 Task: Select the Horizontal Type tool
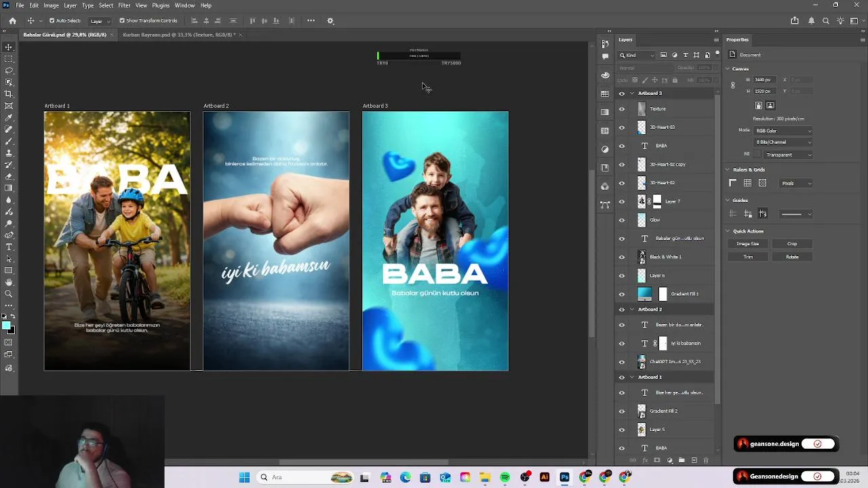[x=9, y=247]
